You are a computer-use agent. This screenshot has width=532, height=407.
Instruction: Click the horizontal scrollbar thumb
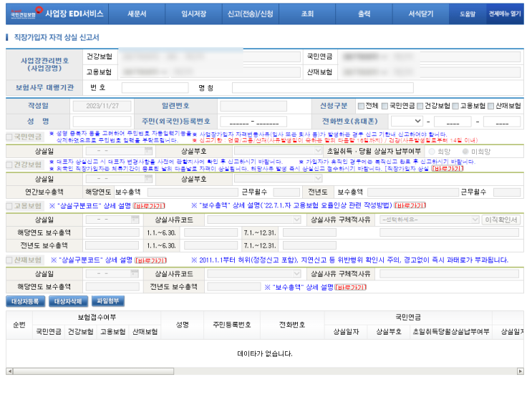point(94,371)
